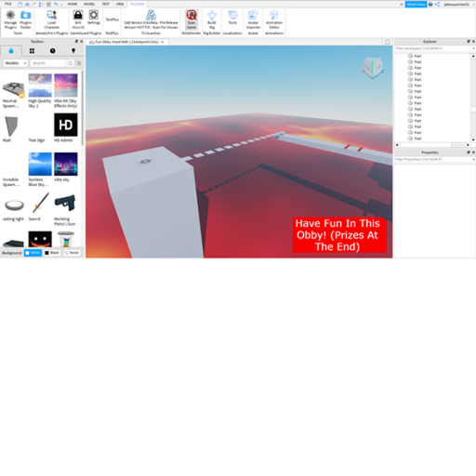Click the New file icon in quick access

point(20,4)
